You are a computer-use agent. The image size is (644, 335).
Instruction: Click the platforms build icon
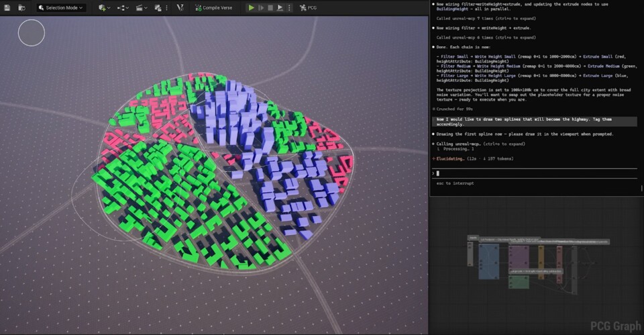(158, 7)
